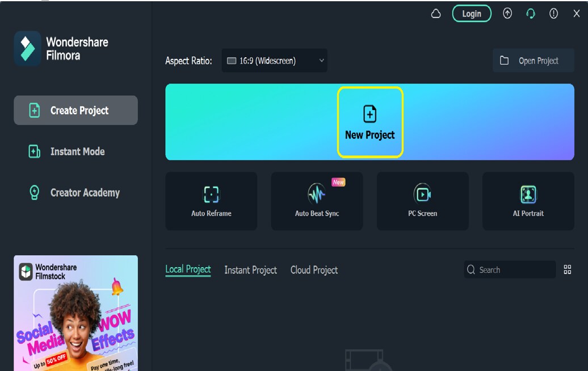The width and height of the screenshot is (588, 371).
Task: Click the Open Project button
Action: click(534, 61)
